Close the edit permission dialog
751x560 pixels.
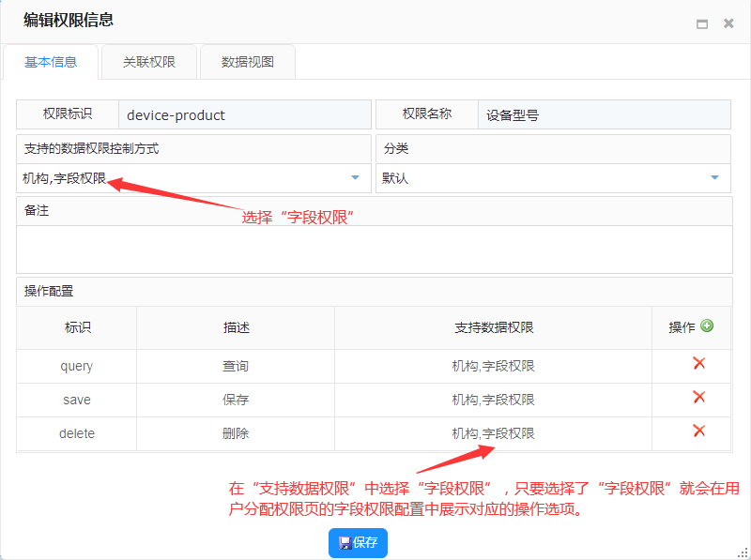[728, 23]
